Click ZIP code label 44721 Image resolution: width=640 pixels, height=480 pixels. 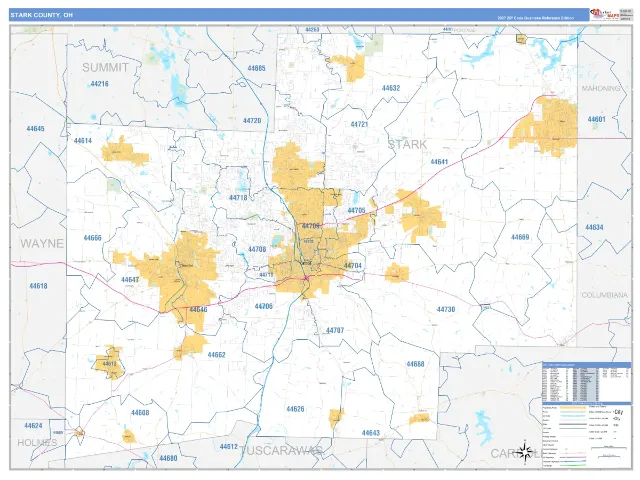[359, 124]
